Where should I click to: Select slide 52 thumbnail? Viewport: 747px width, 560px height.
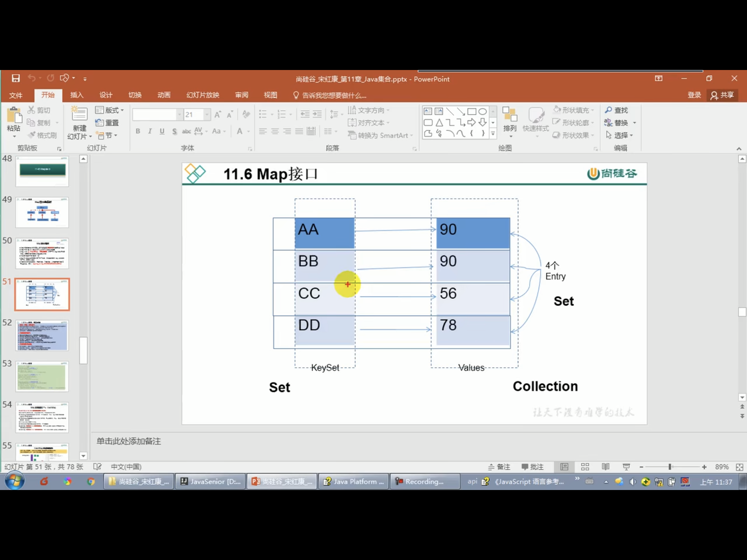click(42, 335)
